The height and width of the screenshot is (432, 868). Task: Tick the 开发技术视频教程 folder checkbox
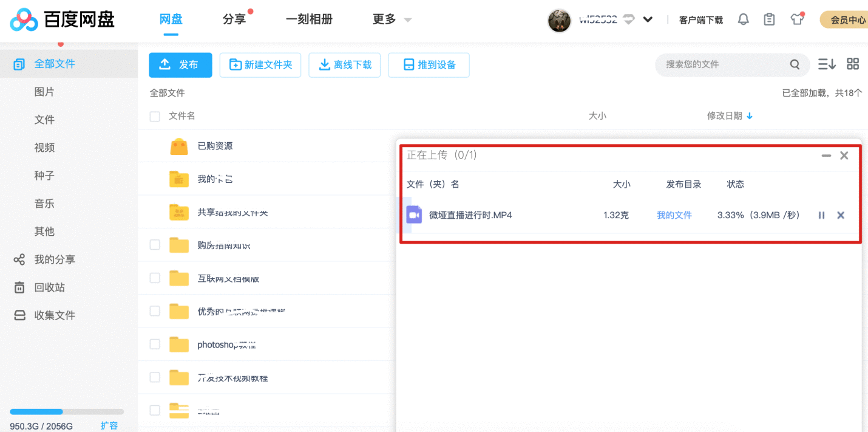155,377
